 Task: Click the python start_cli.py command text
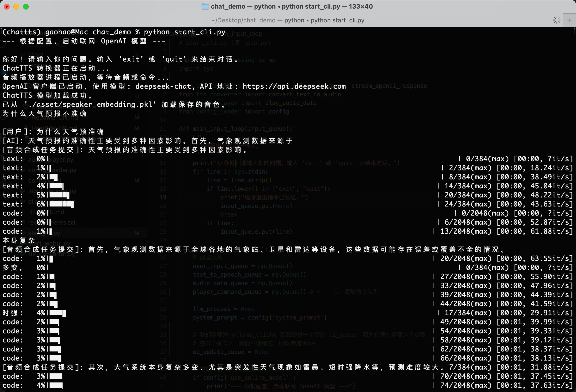point(185,32)
